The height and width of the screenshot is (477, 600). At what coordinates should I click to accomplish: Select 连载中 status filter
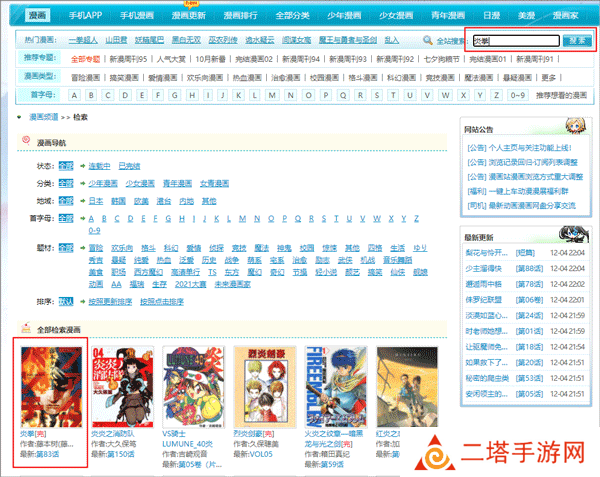point(101,166)
